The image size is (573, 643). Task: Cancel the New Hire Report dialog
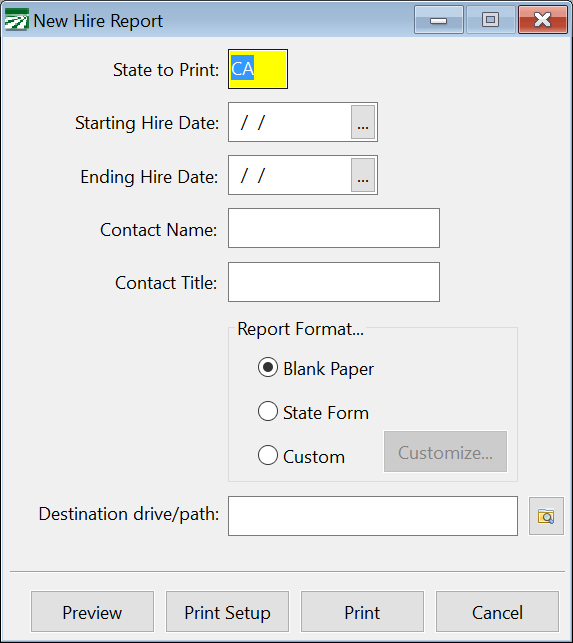point(497,611)
